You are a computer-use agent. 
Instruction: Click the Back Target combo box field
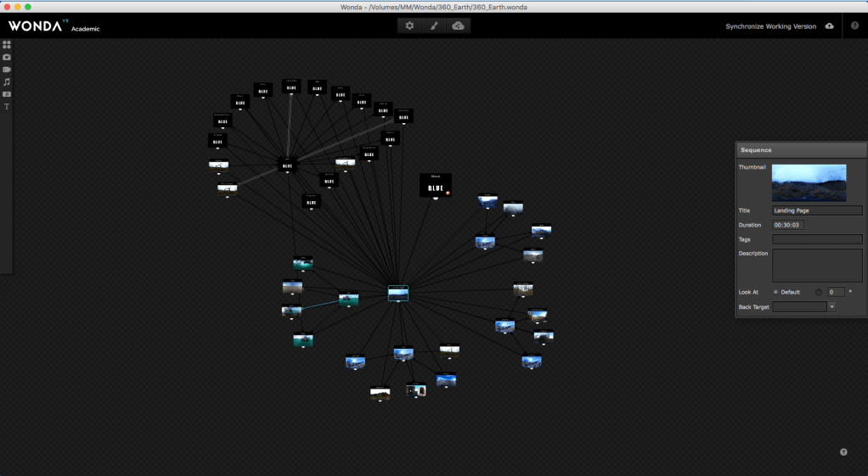[799, 307]
